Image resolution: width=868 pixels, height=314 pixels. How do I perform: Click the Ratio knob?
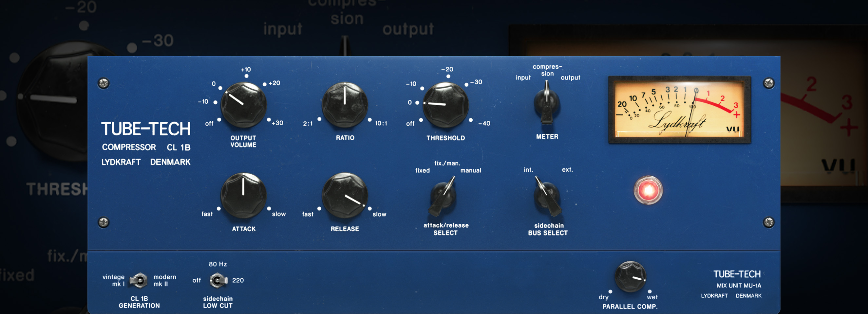point(344,105)
